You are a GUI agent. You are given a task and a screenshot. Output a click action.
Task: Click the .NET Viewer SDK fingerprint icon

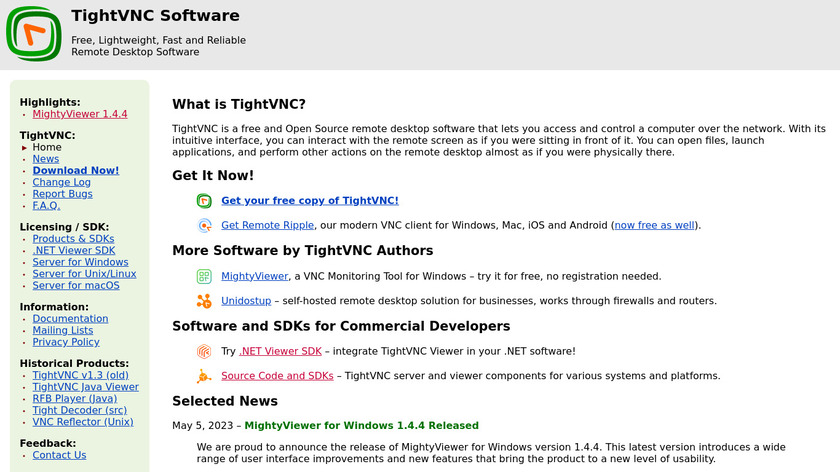point(204,351)
